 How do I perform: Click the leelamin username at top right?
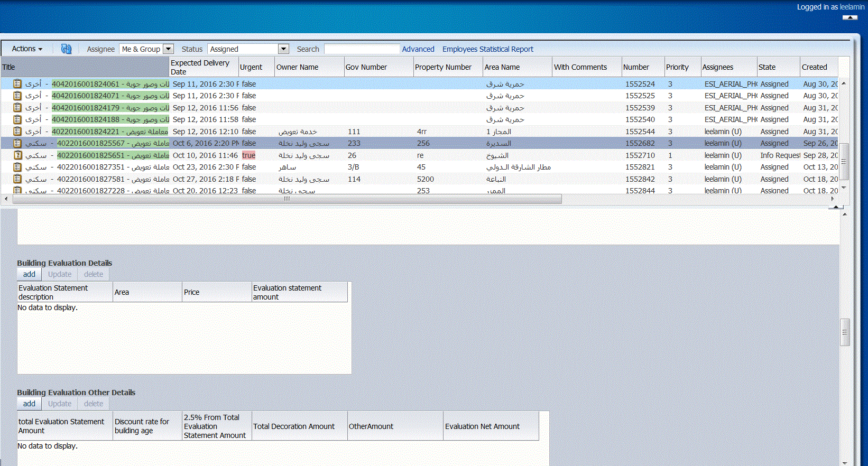(x=852, y=7)
